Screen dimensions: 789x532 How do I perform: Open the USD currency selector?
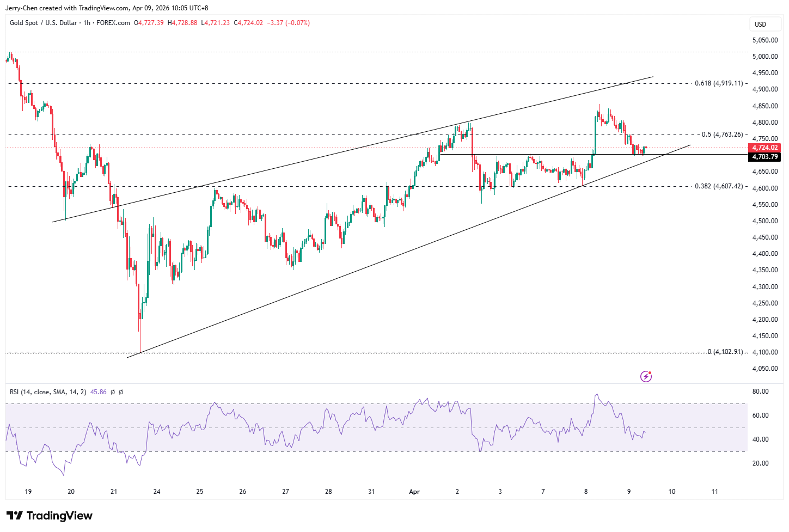760,24
